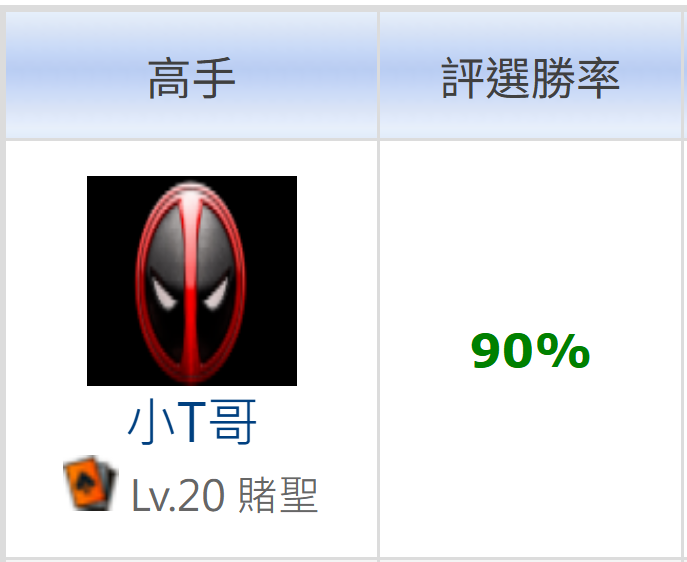Image resolution: width=687 pixels, height=562 pixels.
Task: Select the 高手 cell containing 小T哥
Action: [191, 349]
